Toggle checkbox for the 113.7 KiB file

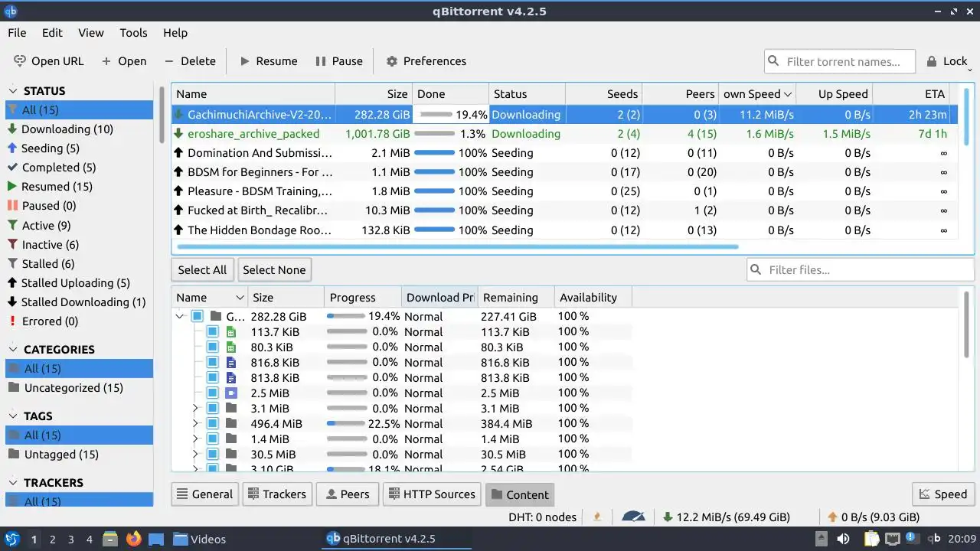click(x=213, y=332)
